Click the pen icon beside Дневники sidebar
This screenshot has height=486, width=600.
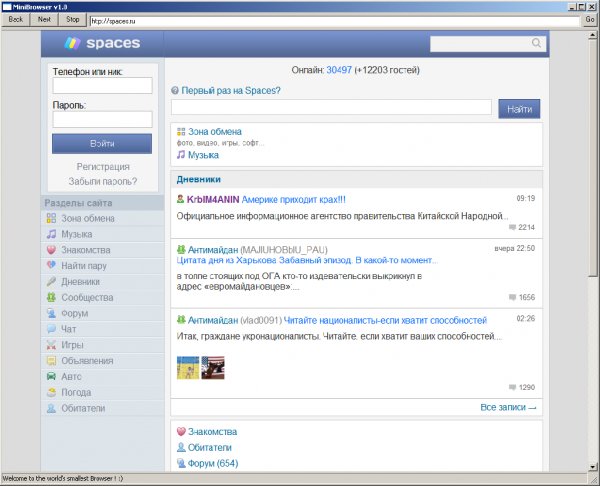51,282
